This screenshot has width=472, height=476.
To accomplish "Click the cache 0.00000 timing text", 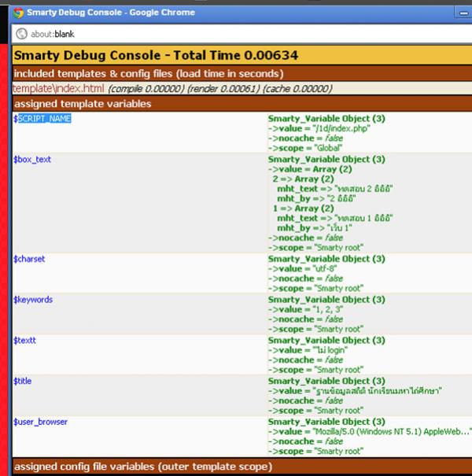I will (297, 89).
